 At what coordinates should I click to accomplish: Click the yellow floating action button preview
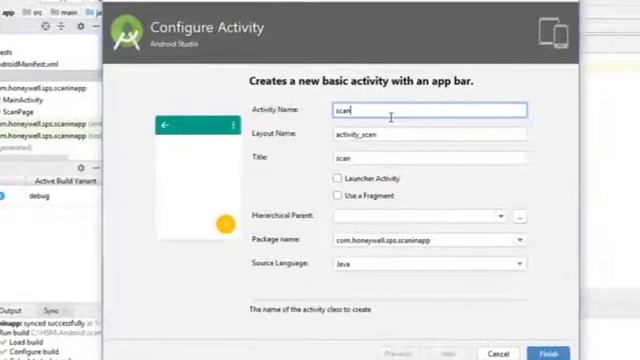click(226, 224)
